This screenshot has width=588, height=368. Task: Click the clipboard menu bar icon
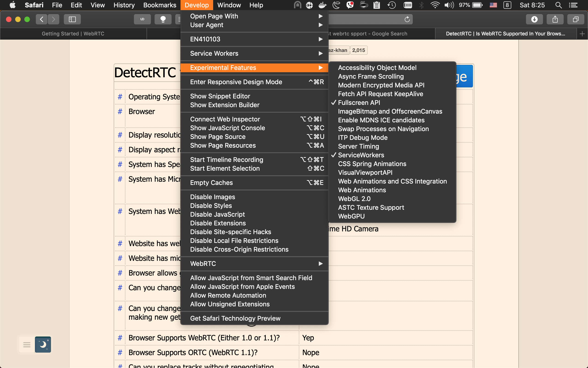pyautogui.click(x=377, y=5)
